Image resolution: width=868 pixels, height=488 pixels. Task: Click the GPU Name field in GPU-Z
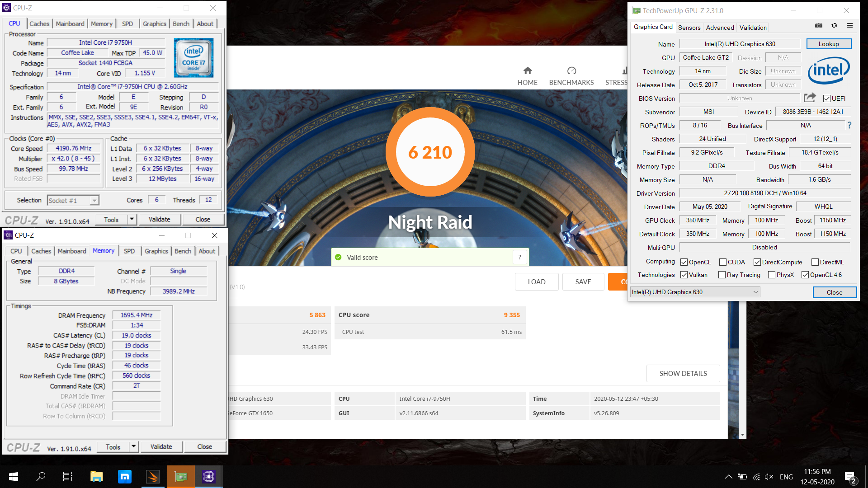click(740, 44)
